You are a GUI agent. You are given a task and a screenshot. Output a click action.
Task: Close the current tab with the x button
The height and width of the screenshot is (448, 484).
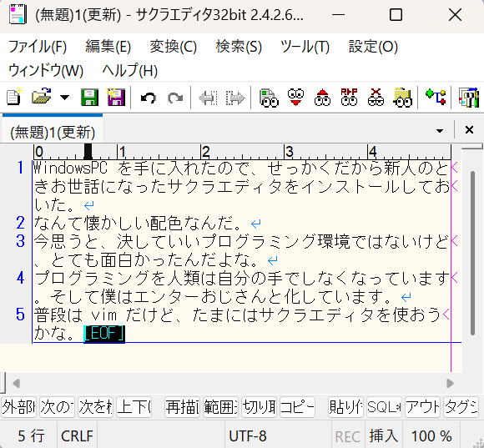[469, 130]
